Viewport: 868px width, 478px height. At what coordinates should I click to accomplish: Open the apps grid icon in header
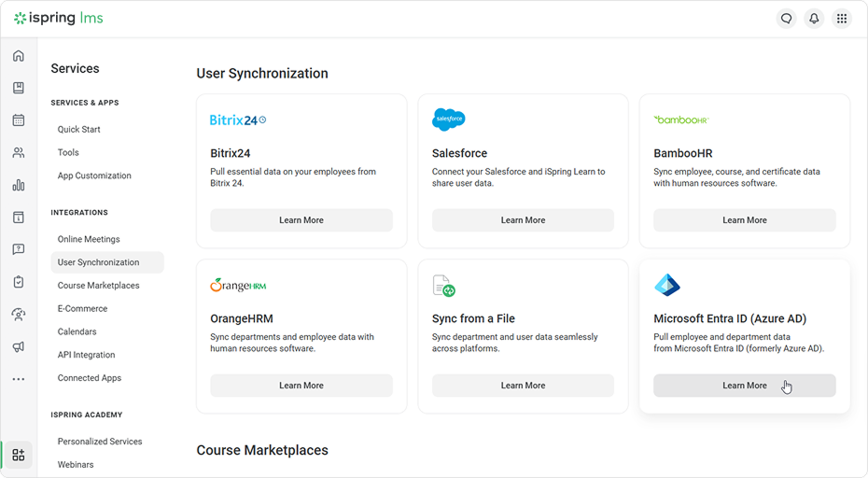(842, 19)
